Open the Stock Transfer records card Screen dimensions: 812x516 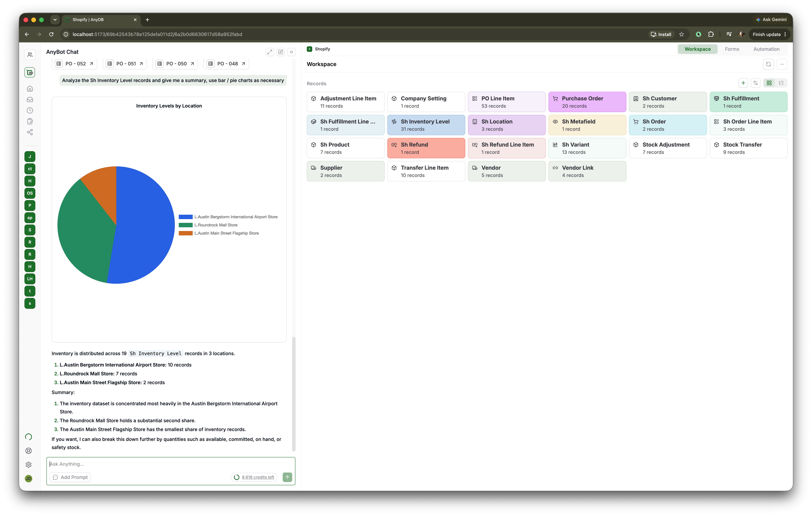point(748,148)
